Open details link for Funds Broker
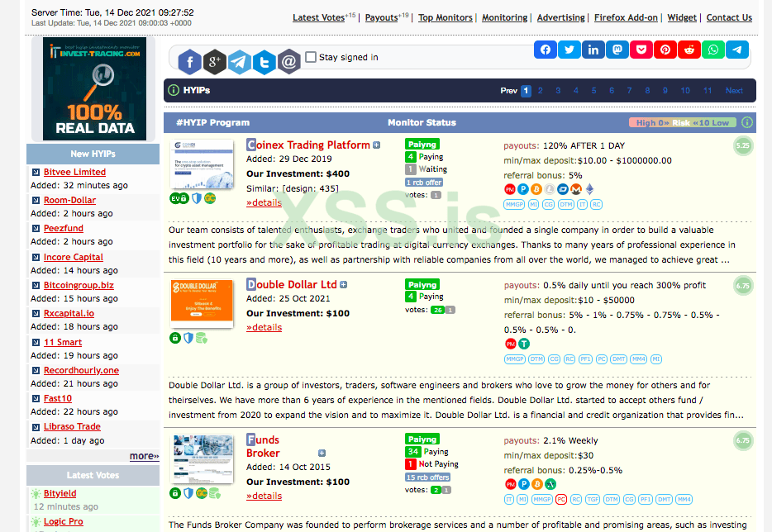The width and height of the screenshot is (772, 532). click(x=264, y=496)
